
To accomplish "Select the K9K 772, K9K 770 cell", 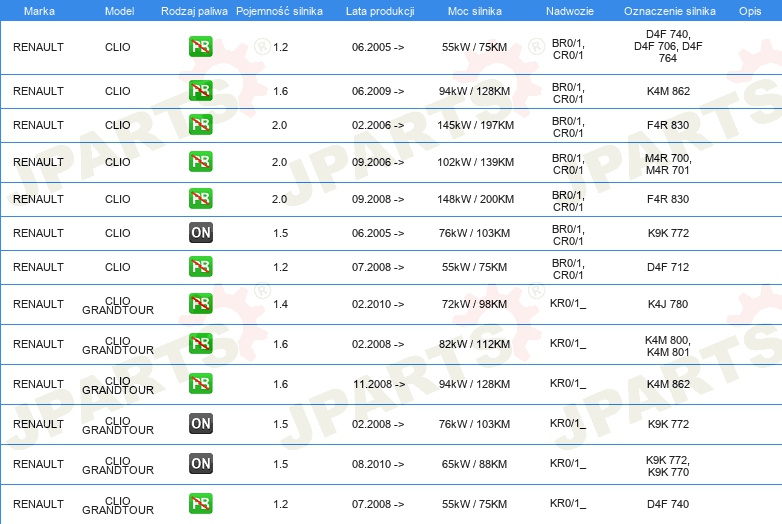I will coord(668,466).
